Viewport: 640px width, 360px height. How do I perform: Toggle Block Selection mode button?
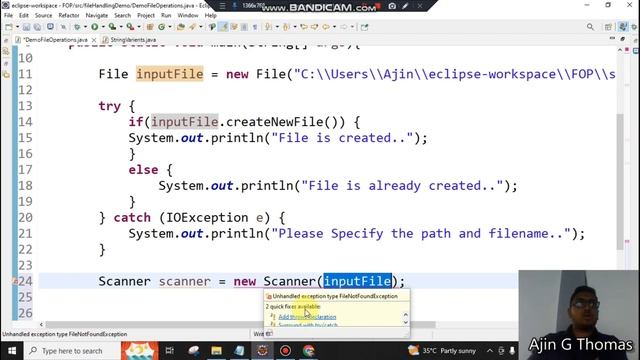point(244,27)
